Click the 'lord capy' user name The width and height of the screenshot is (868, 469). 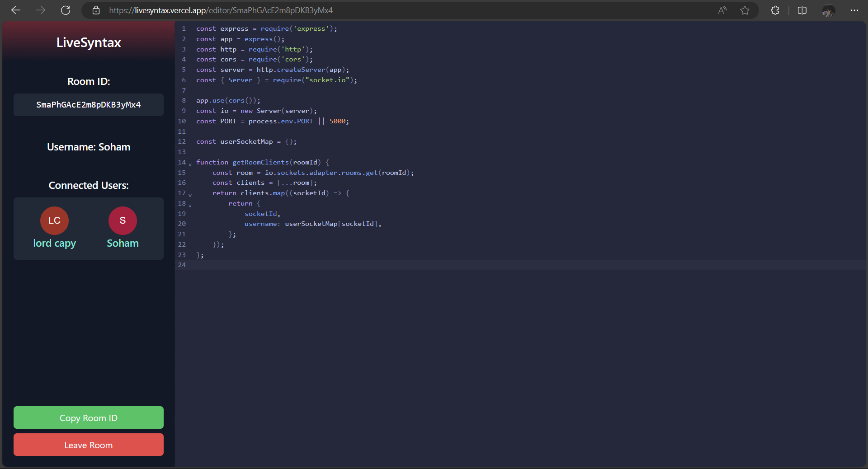click(54, 243)
